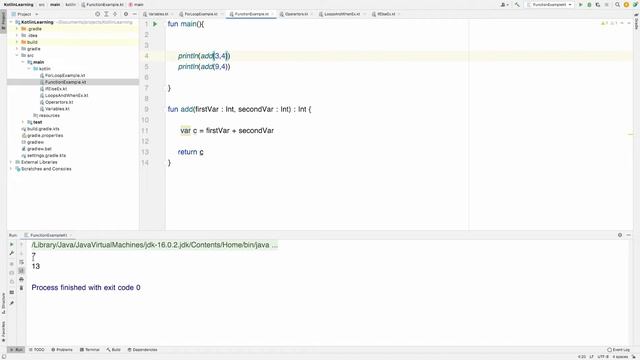Run FunctionExampleKt from the top toolbar
The width and height of the screenshot is (640, 360).
coord(581,4)
